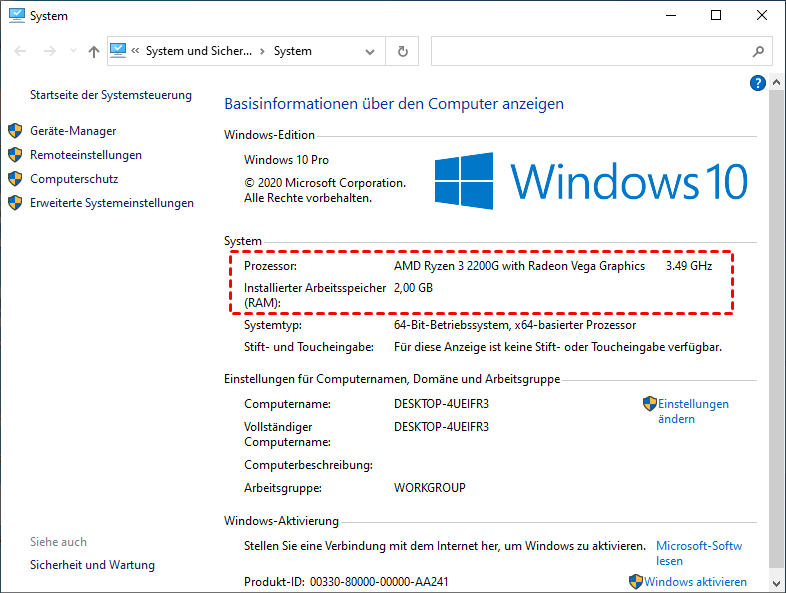The height and width of the screenshot is (593, 786).
Task: Maximize the System window
Action: 716,16
